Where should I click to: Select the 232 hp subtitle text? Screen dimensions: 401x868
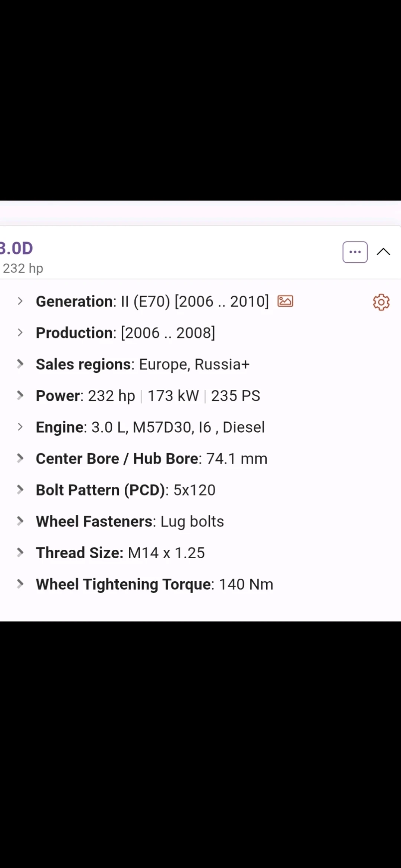tap(23, 268)
